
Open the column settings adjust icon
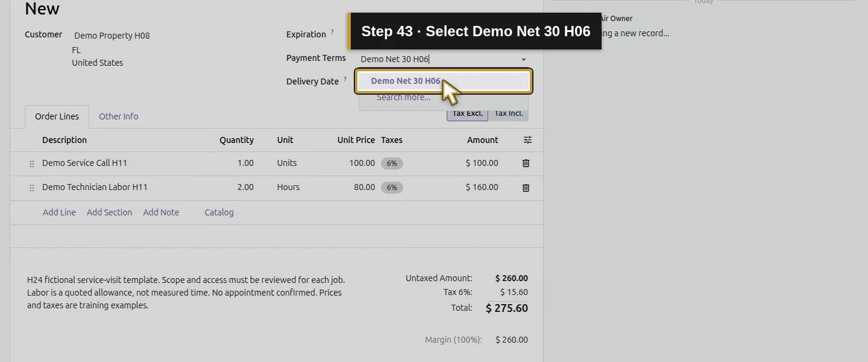527,140
